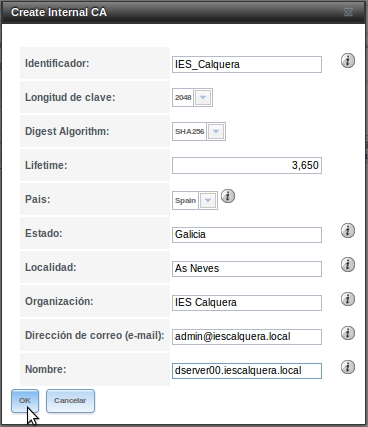Focus the Organización input with IES Calquera
The height and width of the screenshot is (427, 368).
(x=247, y=303)
